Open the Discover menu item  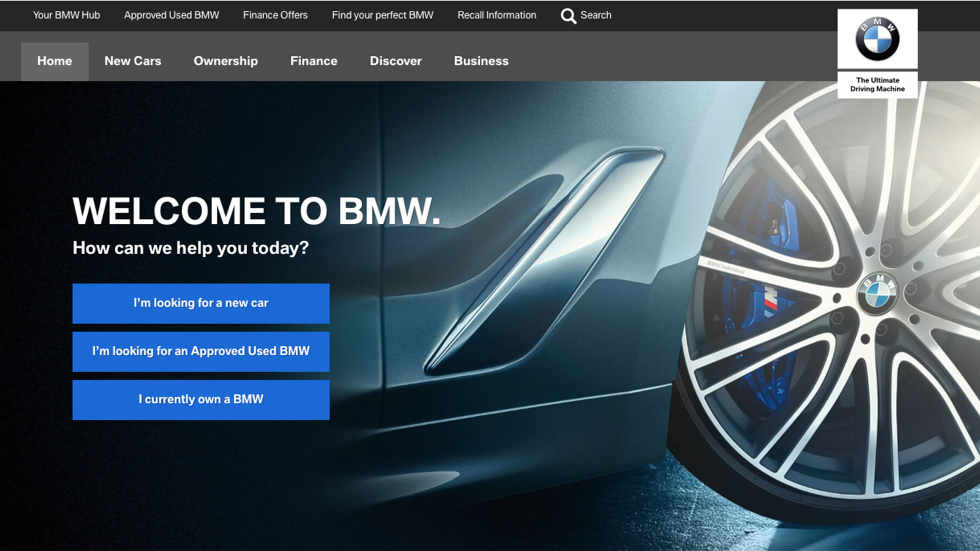(395, 61)
